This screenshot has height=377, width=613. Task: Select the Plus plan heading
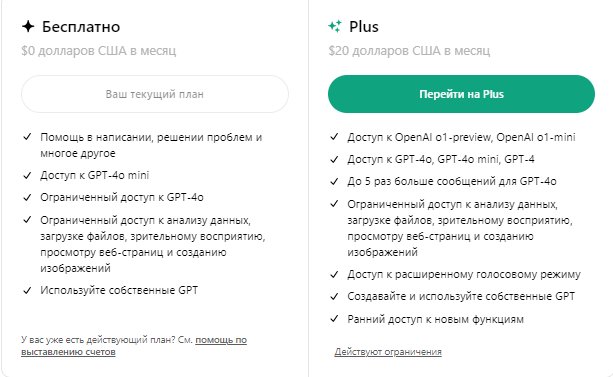click(x=364, y=27)
